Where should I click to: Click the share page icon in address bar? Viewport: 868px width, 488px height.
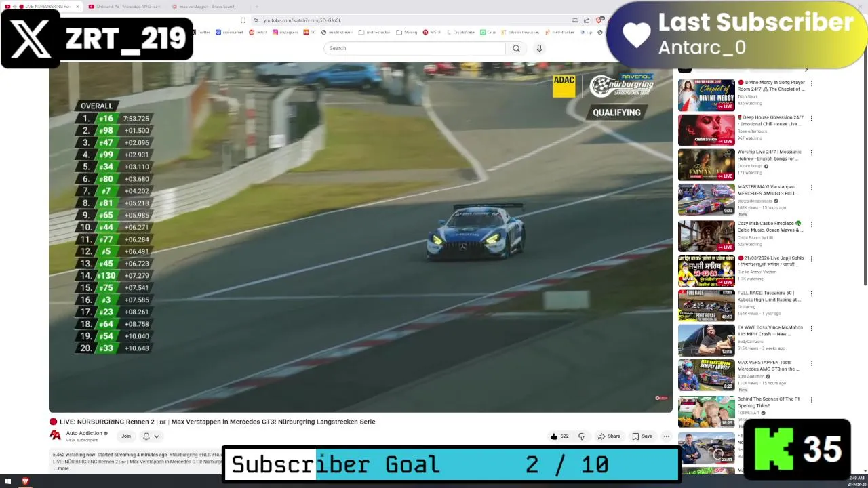(x=587, y=20)
